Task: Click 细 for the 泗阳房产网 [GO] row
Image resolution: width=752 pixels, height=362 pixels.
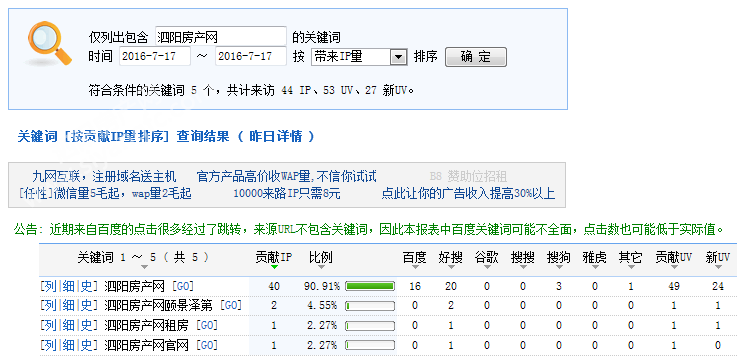Action: pos(69,286)
